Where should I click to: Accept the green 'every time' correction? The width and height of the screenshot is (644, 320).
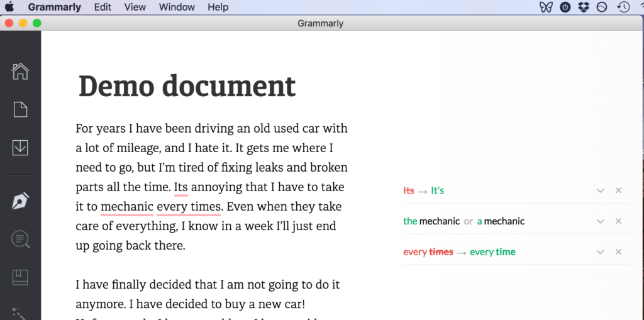492,252
